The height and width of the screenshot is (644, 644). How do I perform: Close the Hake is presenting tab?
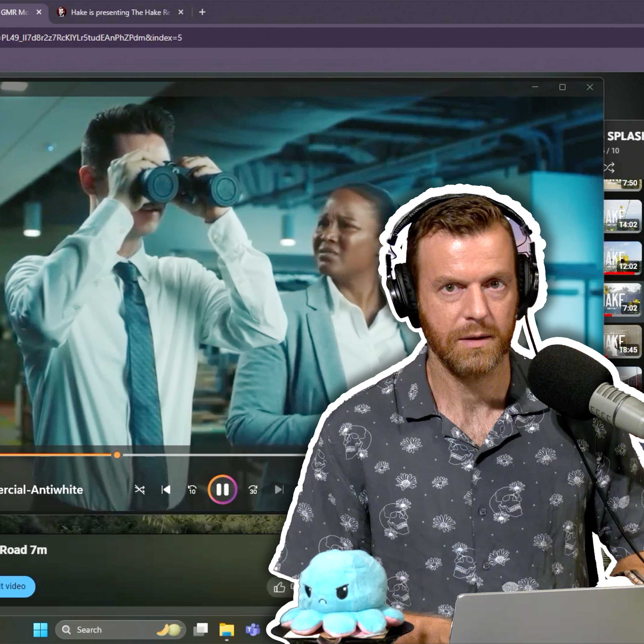[x=181, y=12]
